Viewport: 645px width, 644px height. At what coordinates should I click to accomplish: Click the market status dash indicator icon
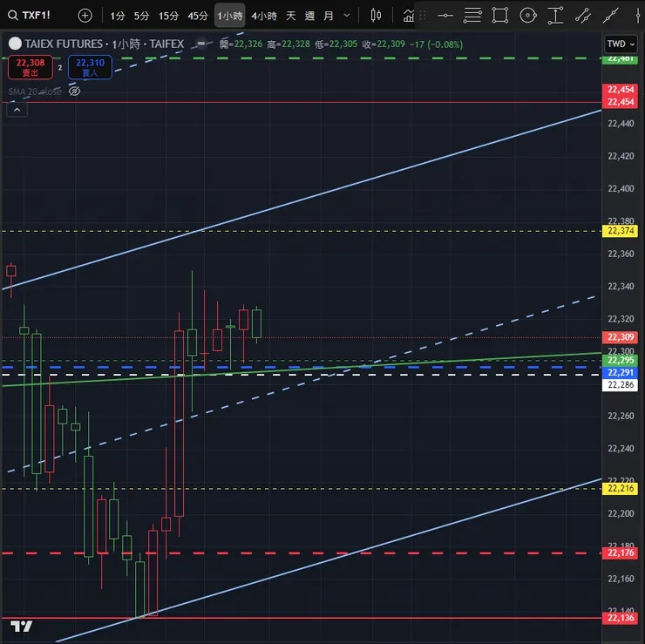pos(201,44)
